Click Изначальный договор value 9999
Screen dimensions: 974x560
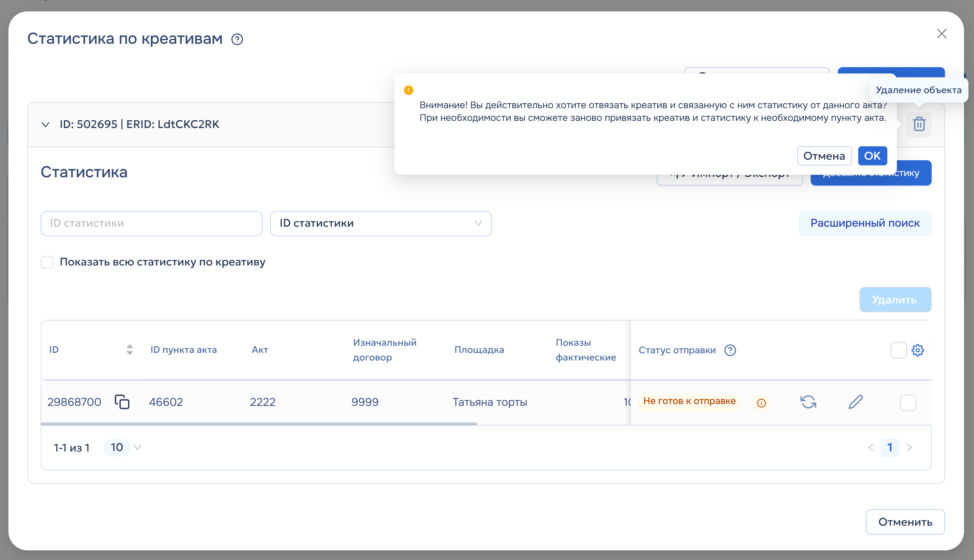(x=365, y=402)
